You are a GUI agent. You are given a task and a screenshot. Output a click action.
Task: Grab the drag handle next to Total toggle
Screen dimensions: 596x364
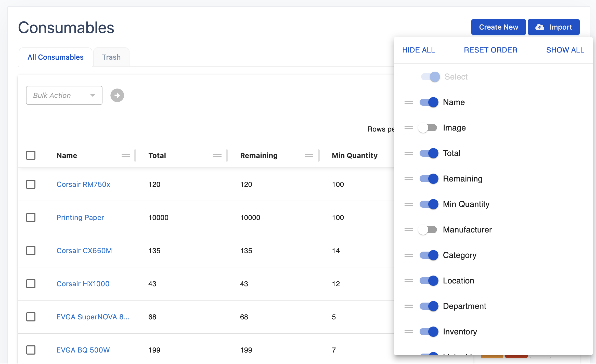tap(409, 153)
